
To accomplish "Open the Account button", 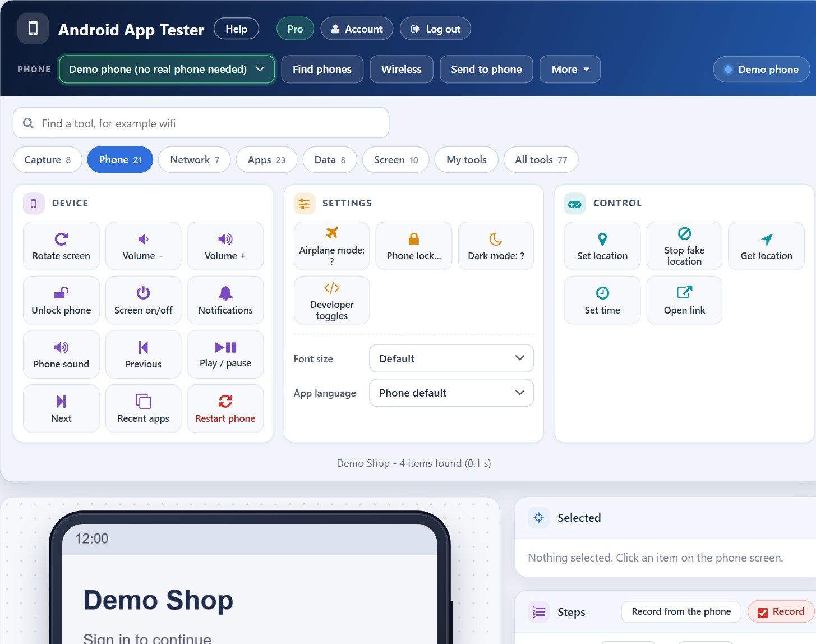I will (357, 29).
